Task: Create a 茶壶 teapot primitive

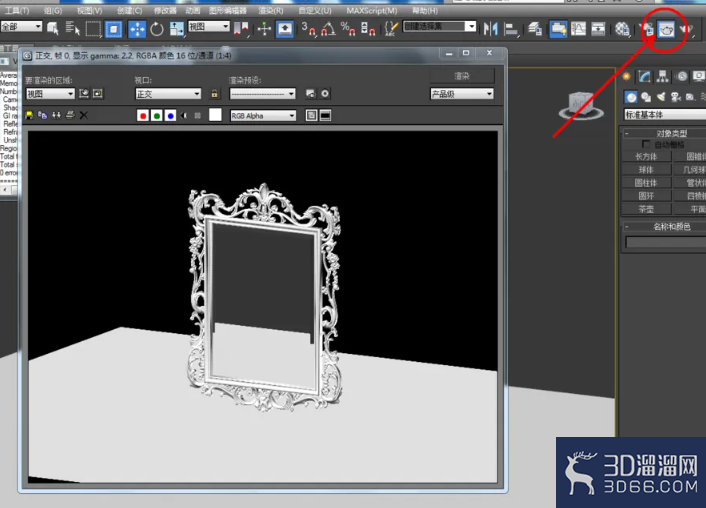Action: click(646, 209)
